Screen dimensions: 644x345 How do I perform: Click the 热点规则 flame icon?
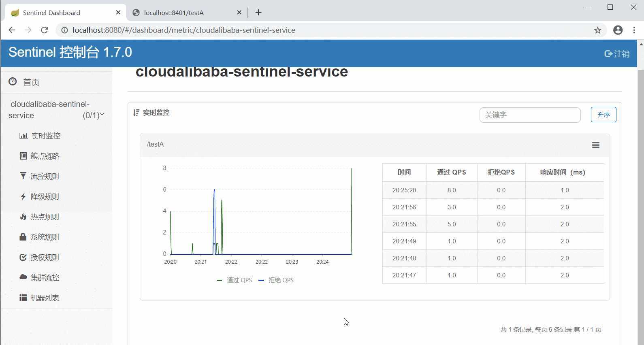tap(23, 217)
